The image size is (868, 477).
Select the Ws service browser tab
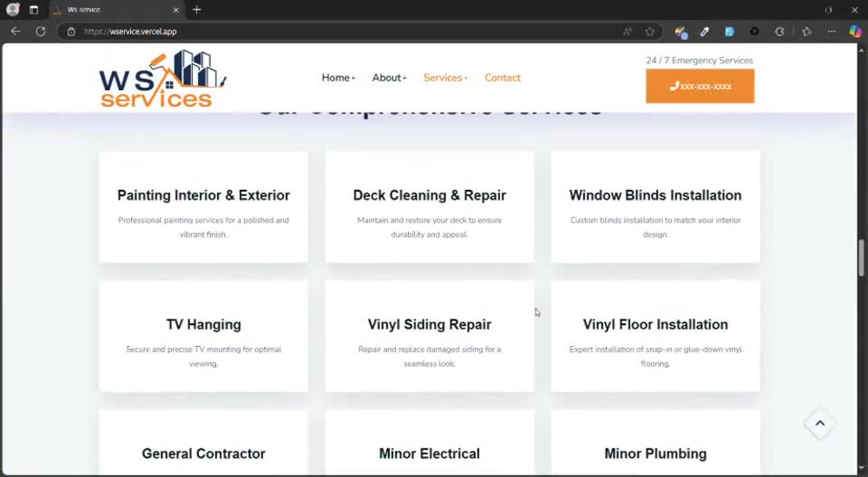pos(116,10)
